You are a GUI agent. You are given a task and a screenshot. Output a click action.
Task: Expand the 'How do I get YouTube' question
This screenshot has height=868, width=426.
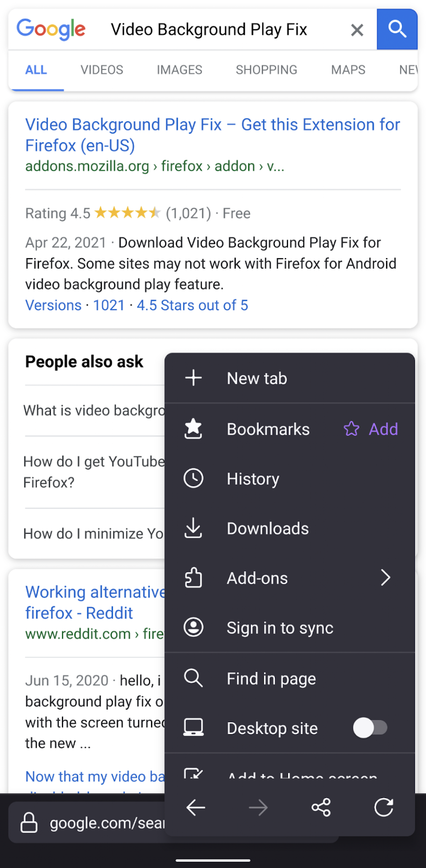tap(94, 472)
